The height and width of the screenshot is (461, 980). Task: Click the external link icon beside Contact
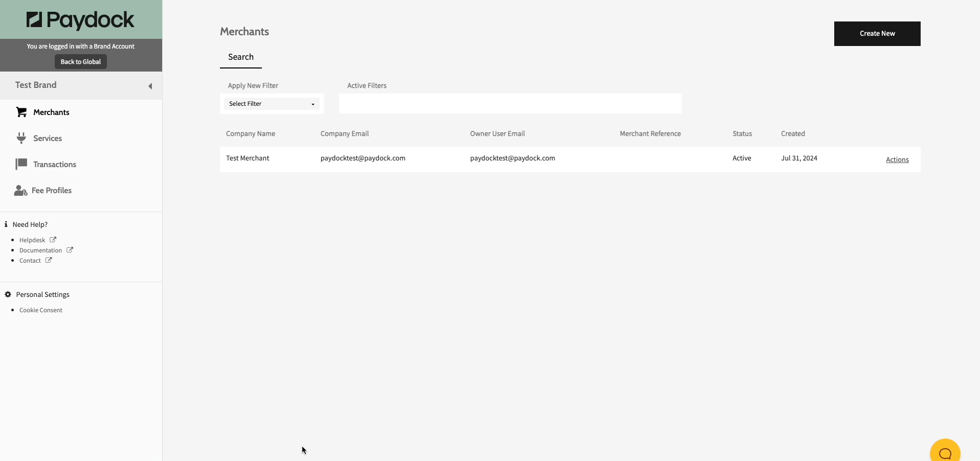(49, 260)
